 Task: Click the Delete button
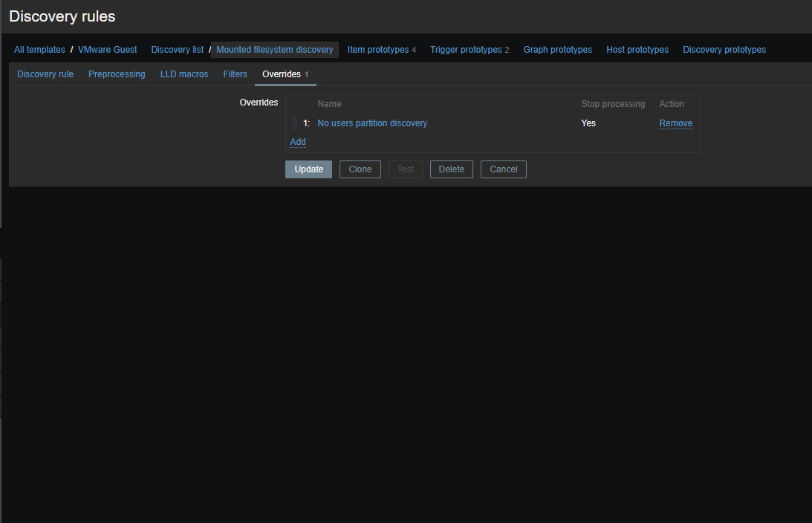pyautogui.click(x=452, y=169)
